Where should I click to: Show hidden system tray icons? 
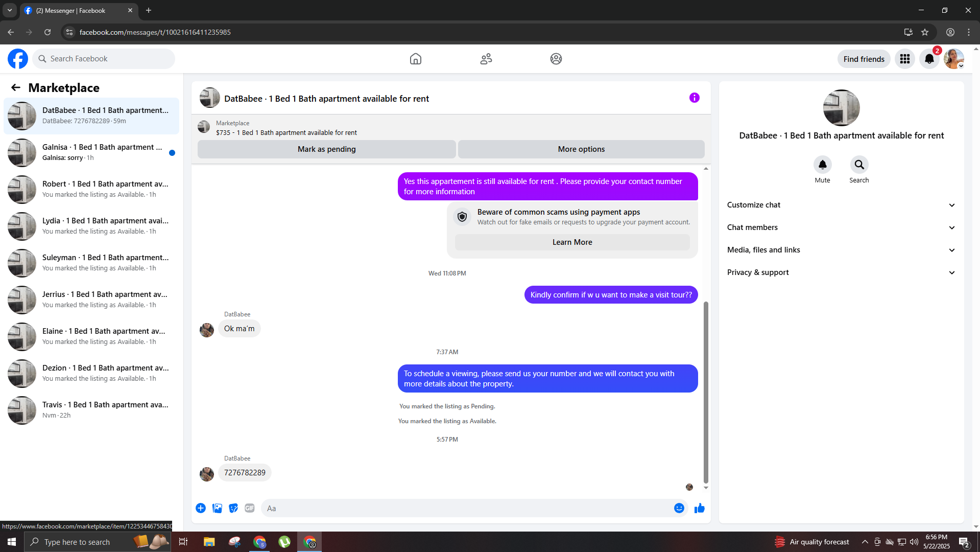pyautogui.click(x=865, y=542)
